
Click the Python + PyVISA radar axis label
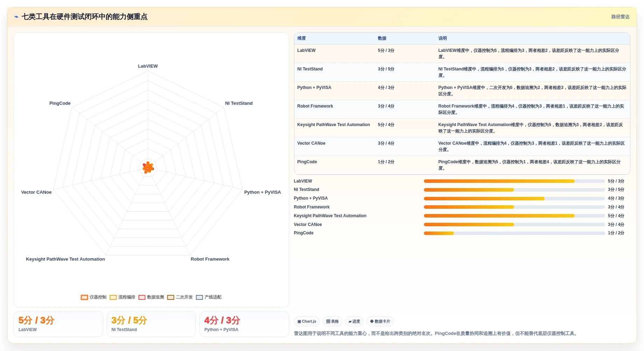pos(262,192)
